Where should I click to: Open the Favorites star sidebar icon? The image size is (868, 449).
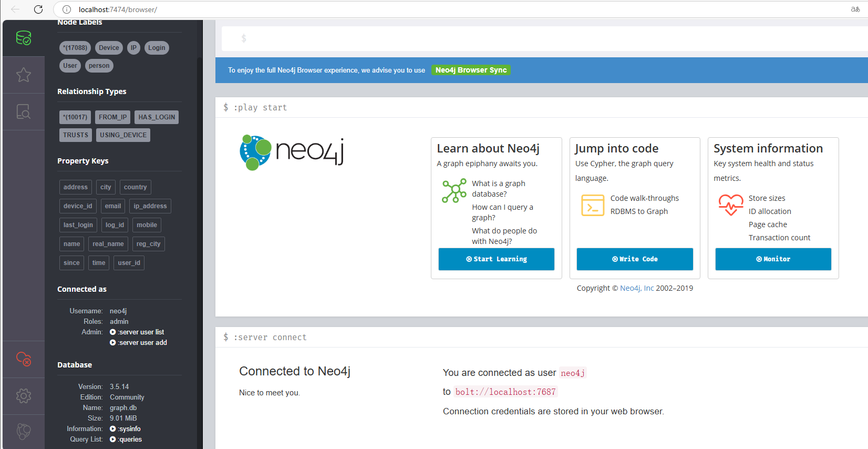(x=24, y=75)
